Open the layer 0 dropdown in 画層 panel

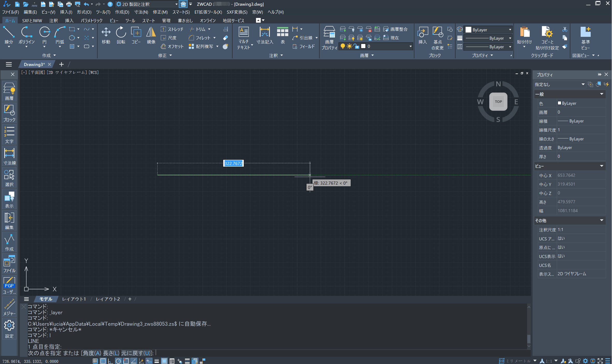coord(376,46)
